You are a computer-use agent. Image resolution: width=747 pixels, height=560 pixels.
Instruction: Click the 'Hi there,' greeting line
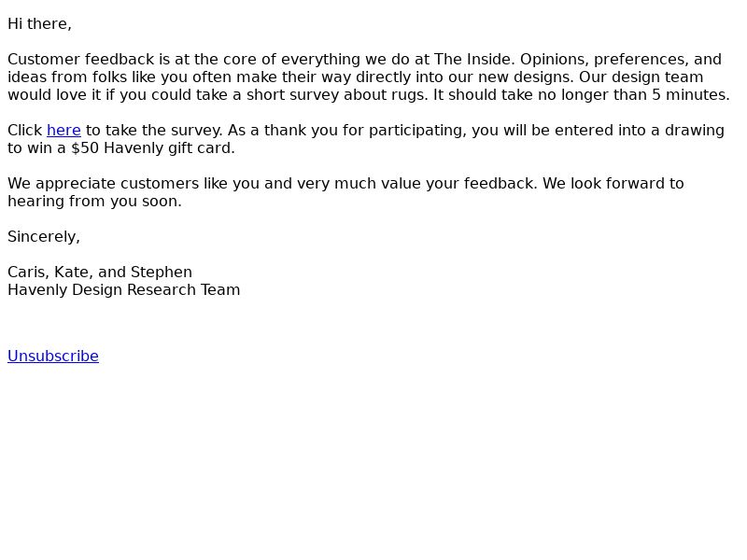[39, 24]
